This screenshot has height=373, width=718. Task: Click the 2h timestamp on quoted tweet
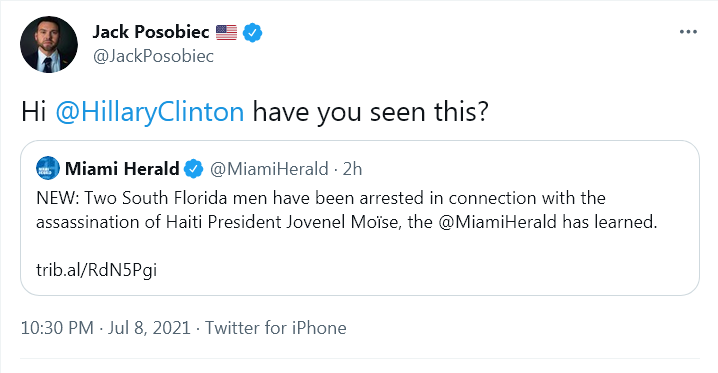(352, 169)
